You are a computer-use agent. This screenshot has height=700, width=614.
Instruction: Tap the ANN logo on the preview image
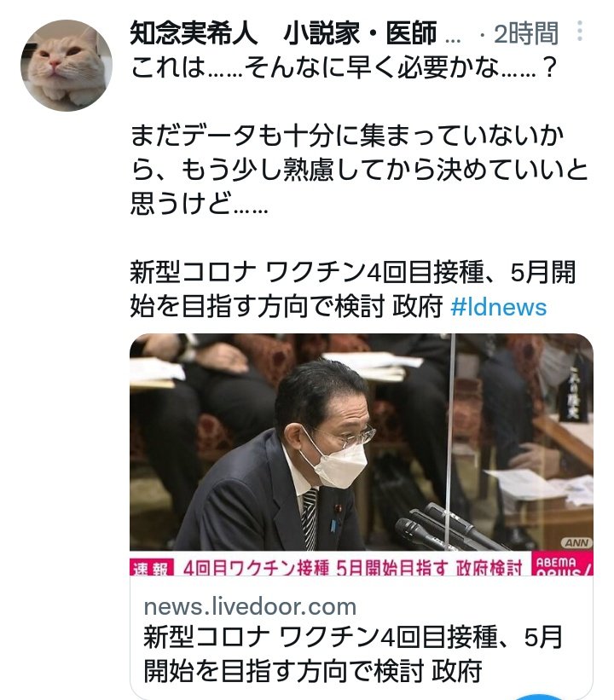pyautogui.click(x=576, y=543)
